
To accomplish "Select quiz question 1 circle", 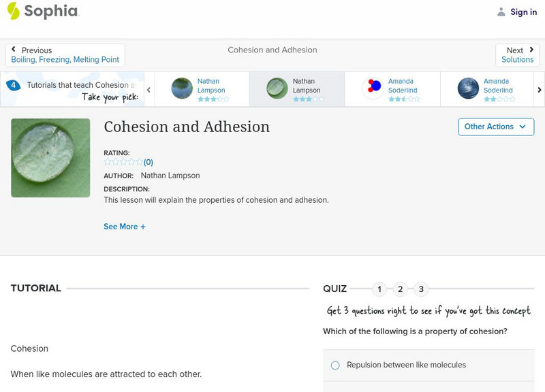I will click(379, 289).
